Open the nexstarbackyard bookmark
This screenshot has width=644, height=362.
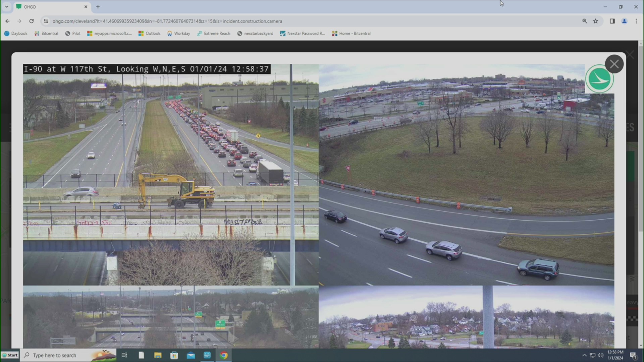(x=255, y=34)
